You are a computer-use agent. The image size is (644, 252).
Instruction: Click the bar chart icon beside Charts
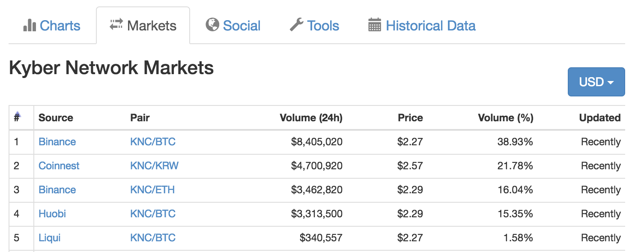[x=29, y=25]
